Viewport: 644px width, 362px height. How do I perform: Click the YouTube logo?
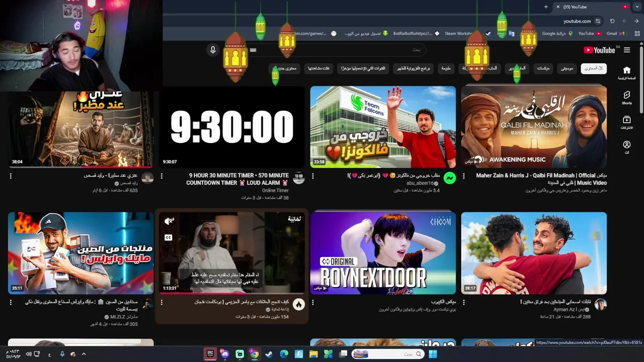(599, 50)
